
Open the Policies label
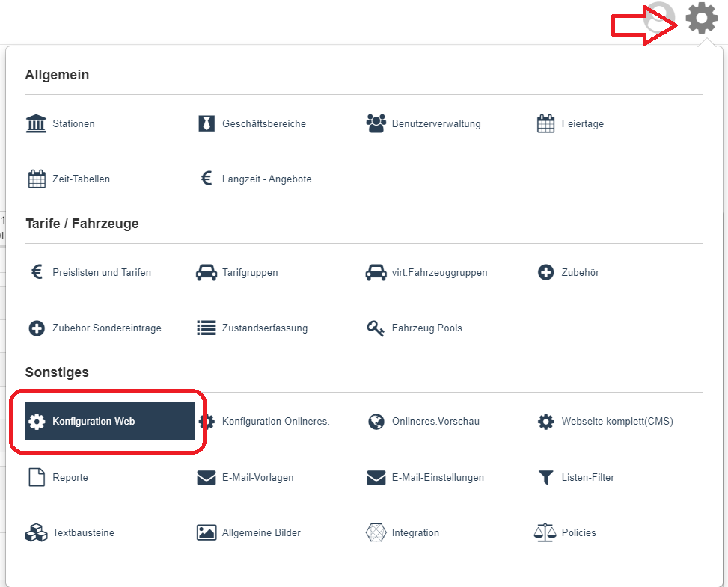click(578, 532)
